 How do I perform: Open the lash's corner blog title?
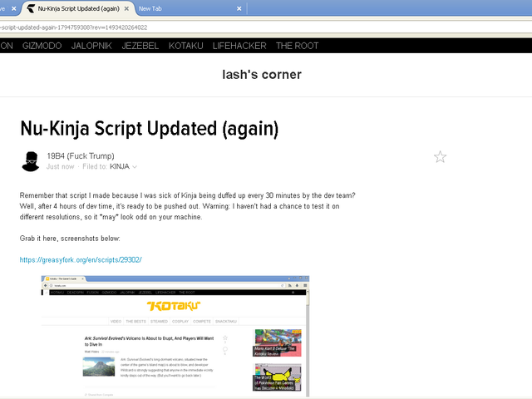point(262,75)
